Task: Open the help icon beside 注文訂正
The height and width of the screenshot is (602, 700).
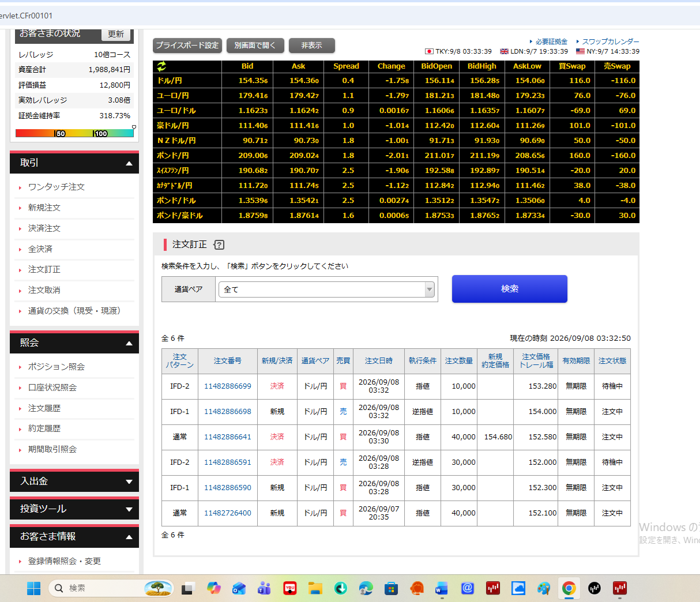Action: 219,244
